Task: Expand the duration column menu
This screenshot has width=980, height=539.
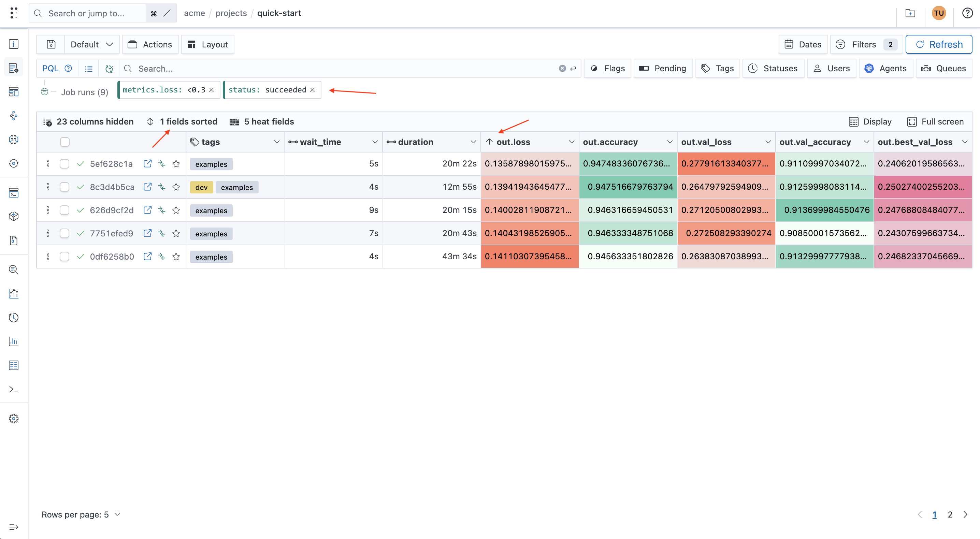Action: (473, 142)
